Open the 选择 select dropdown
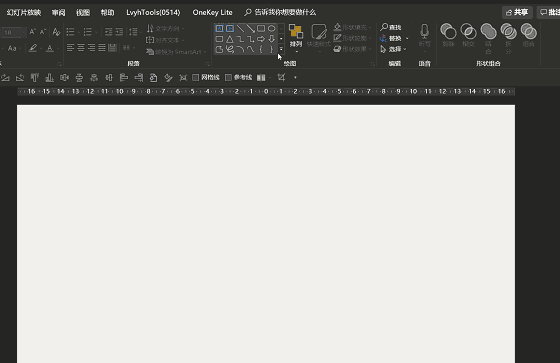This screenshot has height=363, width=560. [393, 49]
